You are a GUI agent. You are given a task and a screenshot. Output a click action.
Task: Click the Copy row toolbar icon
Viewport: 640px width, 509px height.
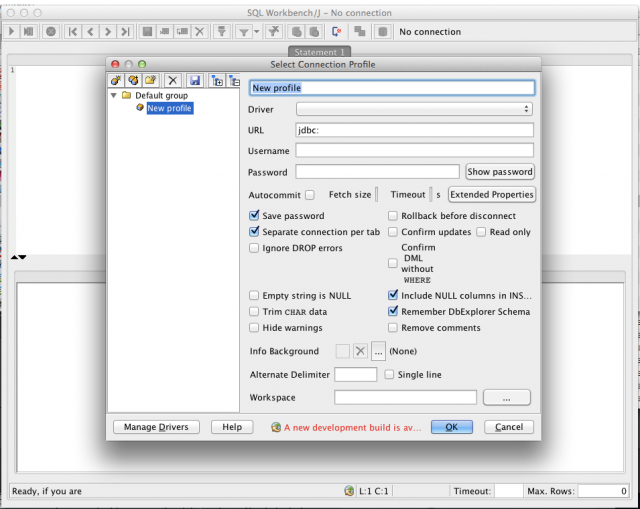point(182,31)
